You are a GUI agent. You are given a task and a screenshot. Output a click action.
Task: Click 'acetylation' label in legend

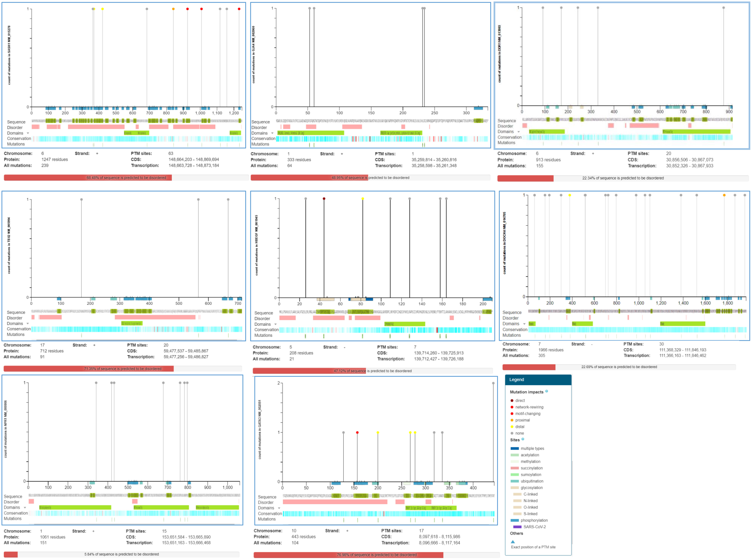point(530,455)
